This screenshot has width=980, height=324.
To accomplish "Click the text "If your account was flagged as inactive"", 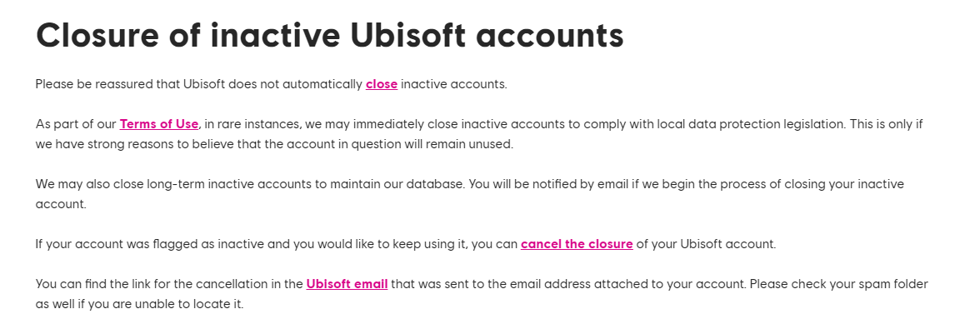I will click(x=150, y=243).
